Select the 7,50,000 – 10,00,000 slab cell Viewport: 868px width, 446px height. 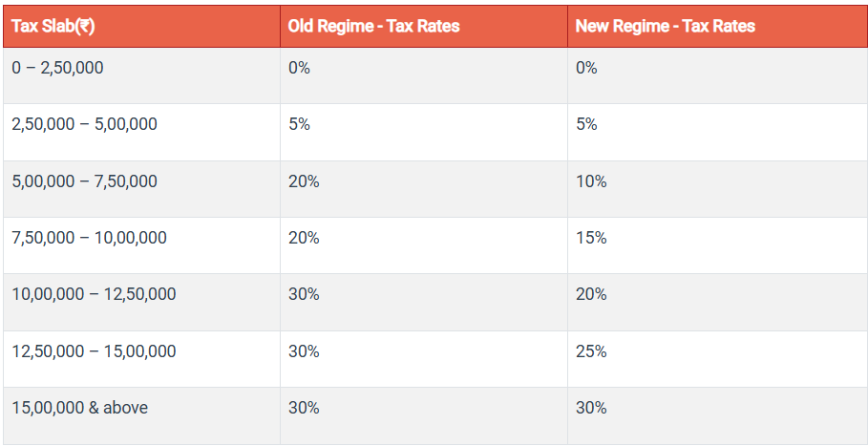(89, 238)
